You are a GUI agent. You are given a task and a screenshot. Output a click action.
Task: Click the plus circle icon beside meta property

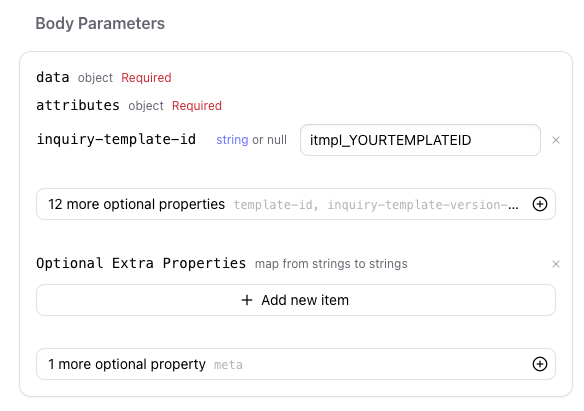tap(540, 364)
